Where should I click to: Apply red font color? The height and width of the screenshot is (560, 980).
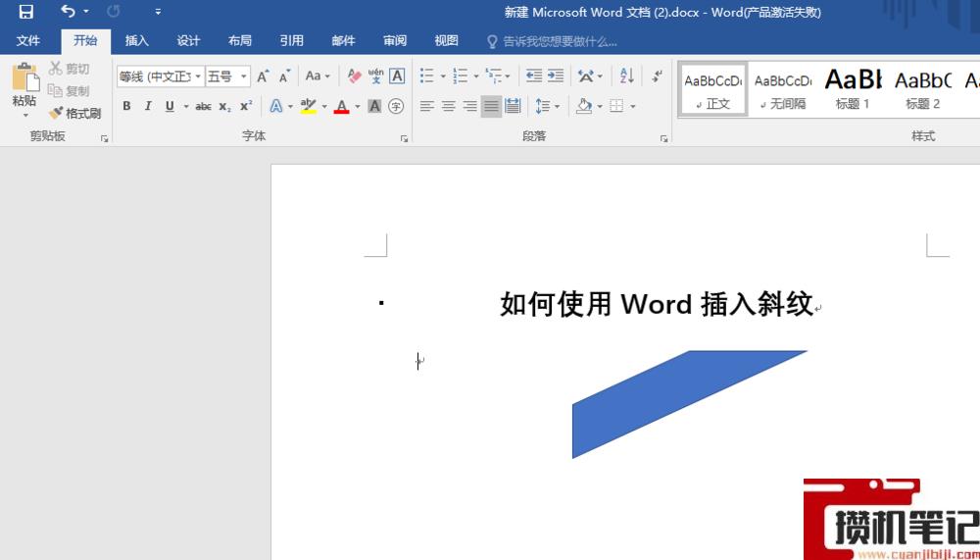pos(341,106)
